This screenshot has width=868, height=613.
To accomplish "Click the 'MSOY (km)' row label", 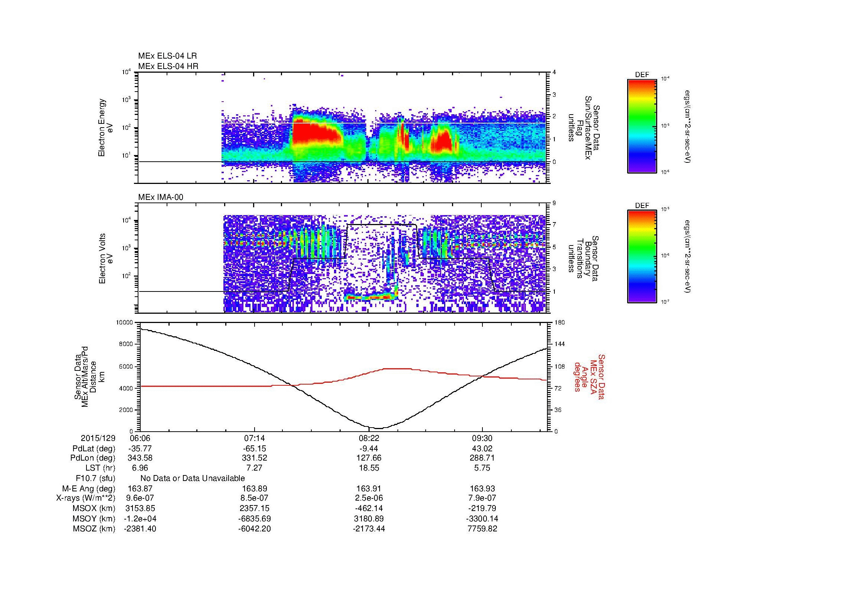I will tap(94, 519).
